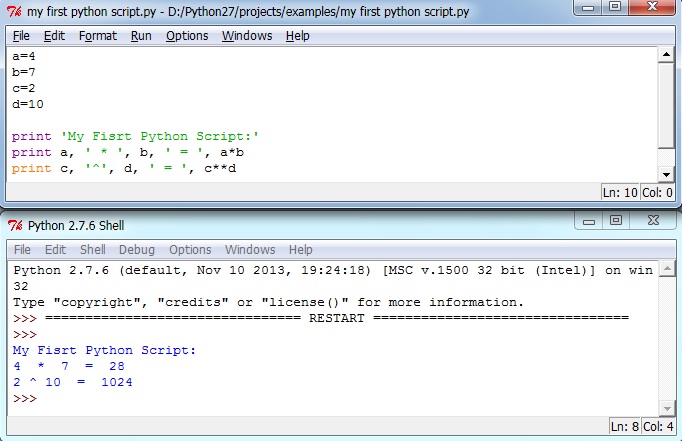Minimize the script editor window
The width and height of the screenshot is (682, 441).
[588, 7]
